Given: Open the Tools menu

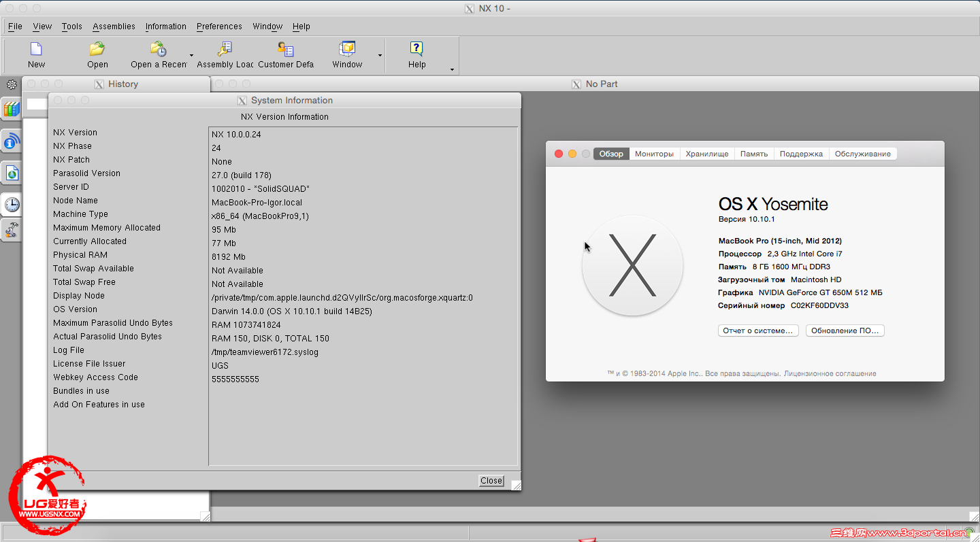Looking at the screenshot, I should coord(71,27).
